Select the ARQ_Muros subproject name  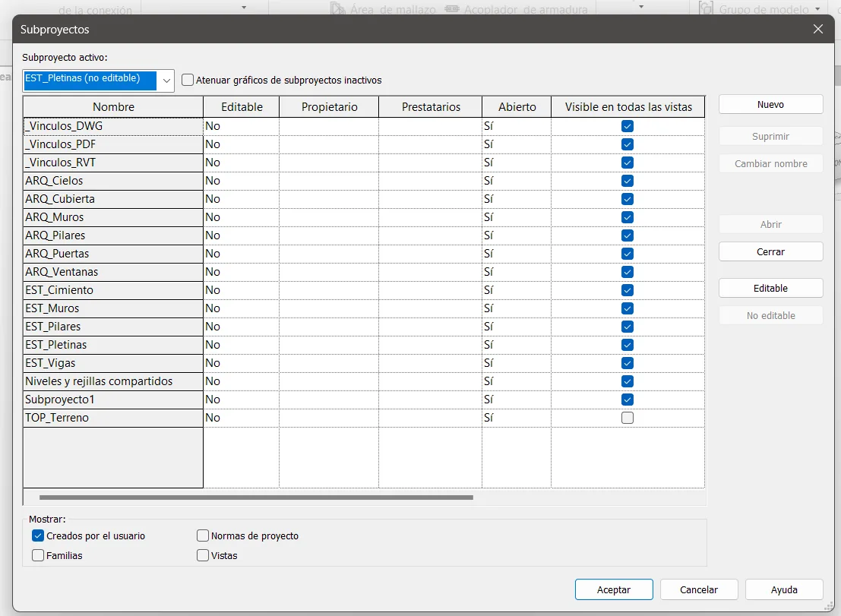pyautogui.click(x=113, y=217)
